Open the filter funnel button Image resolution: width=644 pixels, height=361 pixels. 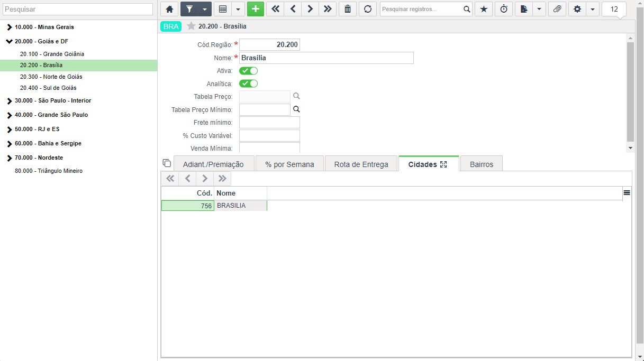189,9
